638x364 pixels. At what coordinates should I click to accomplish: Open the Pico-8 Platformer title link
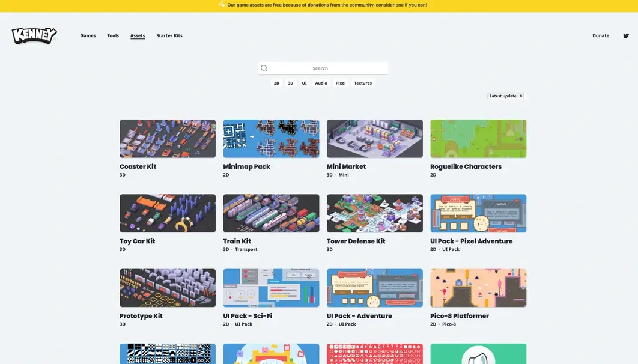[x=459, y=316]
